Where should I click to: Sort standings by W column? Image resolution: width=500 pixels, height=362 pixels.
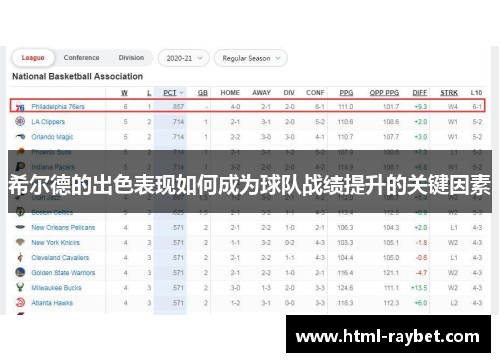point(124,93)
